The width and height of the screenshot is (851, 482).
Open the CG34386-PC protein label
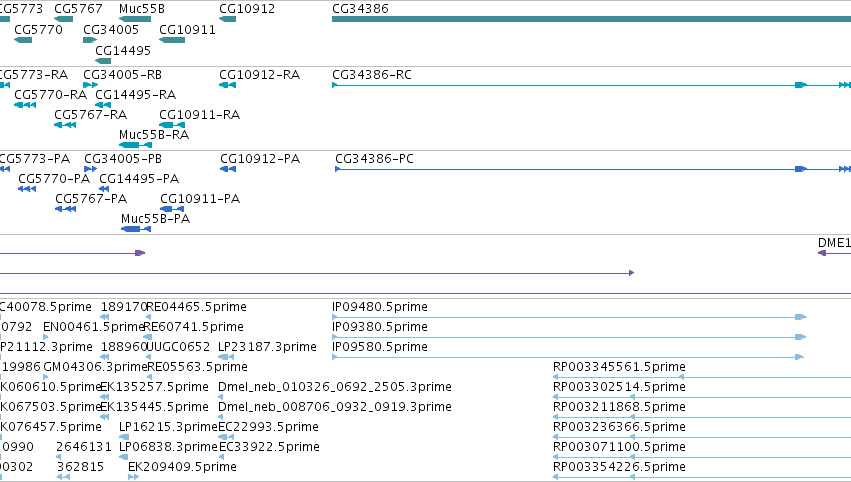click(374, 158)
